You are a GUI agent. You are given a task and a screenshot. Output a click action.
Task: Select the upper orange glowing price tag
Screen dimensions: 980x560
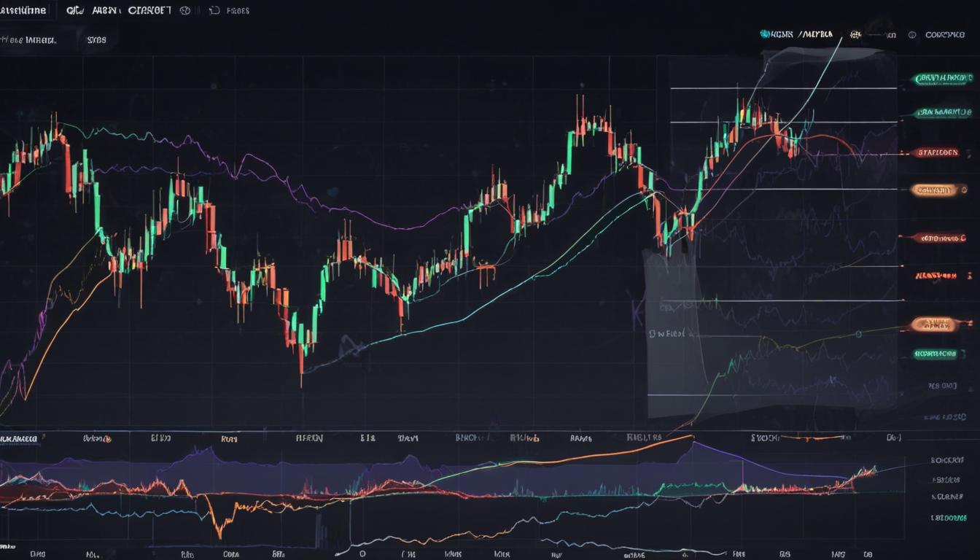point(933,190)
